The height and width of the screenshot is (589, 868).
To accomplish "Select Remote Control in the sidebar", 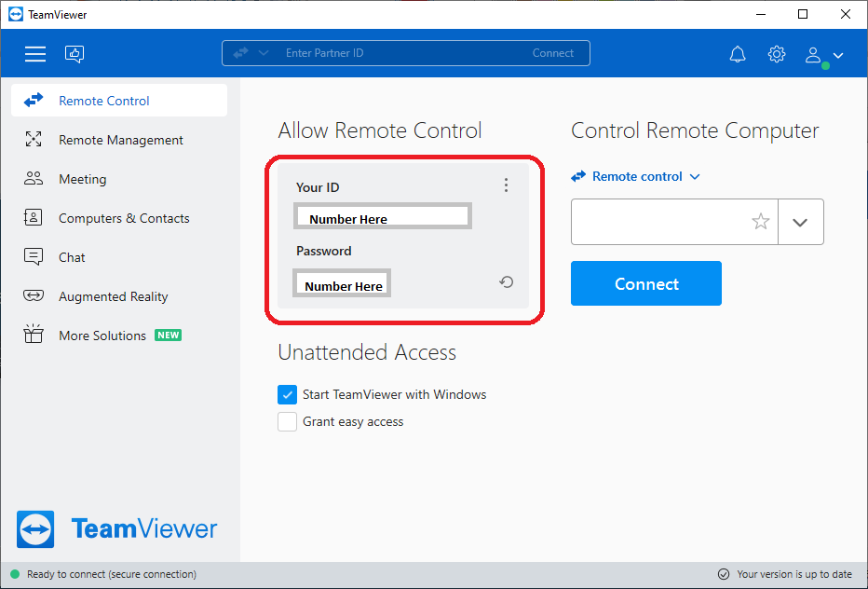I will click(119, 101).
